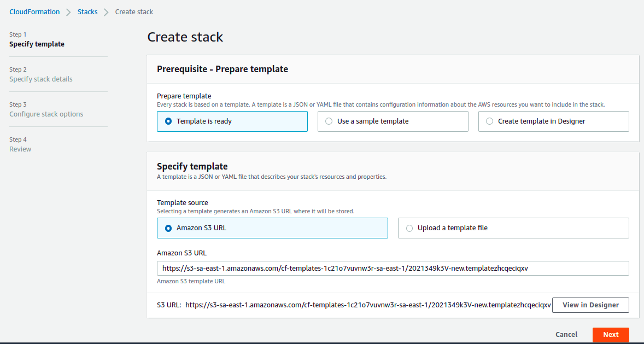
Task: Select Step 4 Review in sidebar
Action: tap(21, 144)
